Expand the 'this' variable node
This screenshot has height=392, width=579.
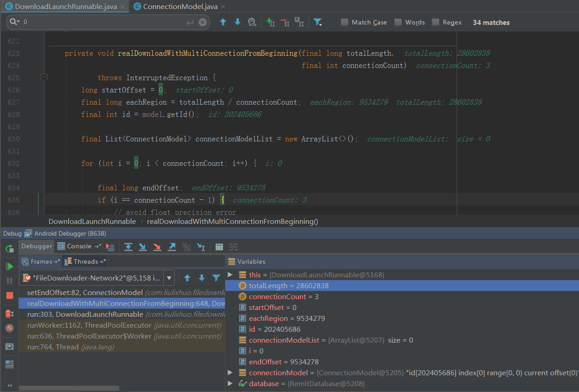[230, 275]
